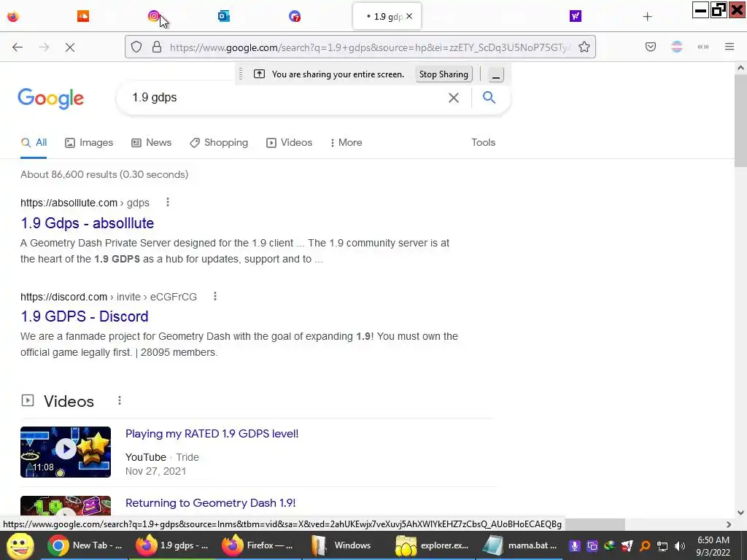Open mama.bat Notepad taskbar item
Screen dimensions: 747x560
click(x=520, y=545)
